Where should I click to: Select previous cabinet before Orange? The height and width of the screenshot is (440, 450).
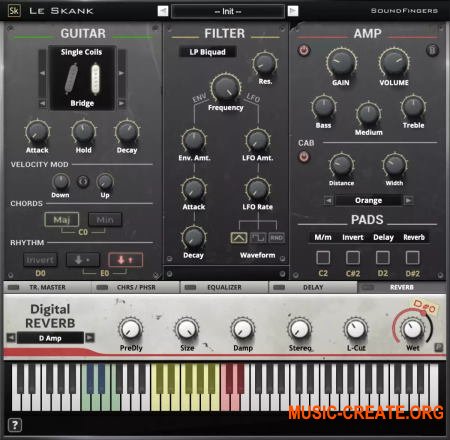[329, 200]
